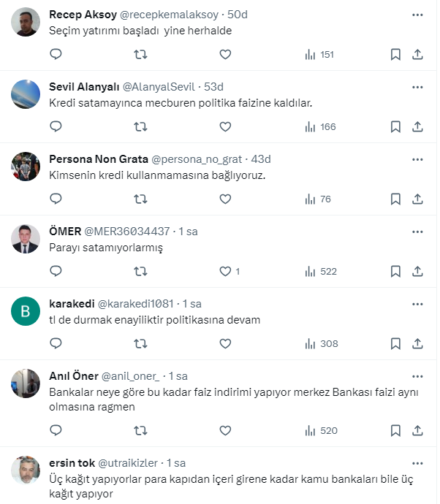View analytics on ÖMER's tweet (522)

pyautogui.click(x=320, y=271)
